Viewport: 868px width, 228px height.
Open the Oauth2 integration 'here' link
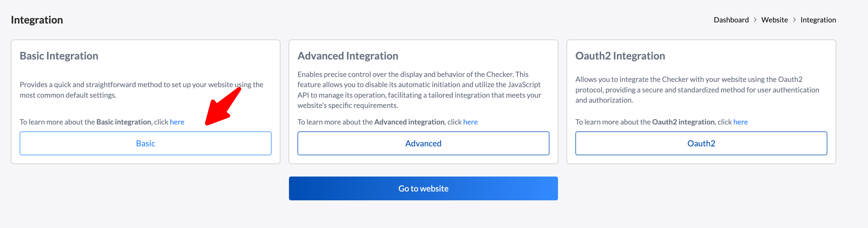pyautogui.click(x=740, y=122)
